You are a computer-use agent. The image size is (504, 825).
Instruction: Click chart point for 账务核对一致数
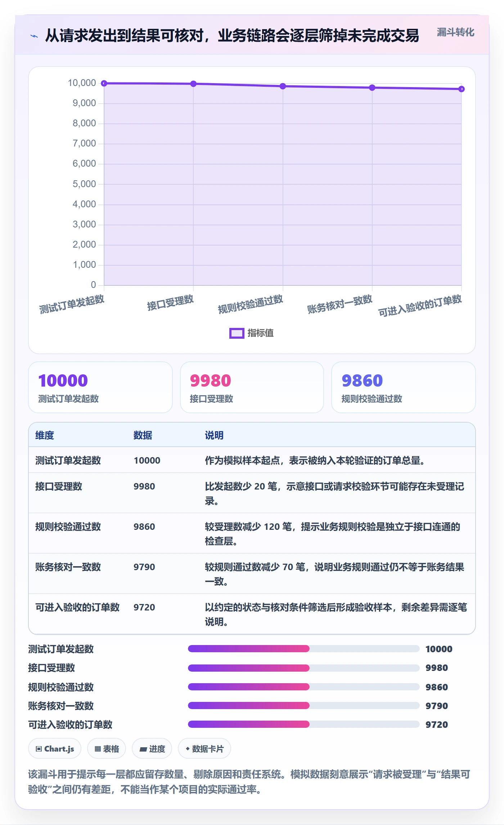coord(372,87)
